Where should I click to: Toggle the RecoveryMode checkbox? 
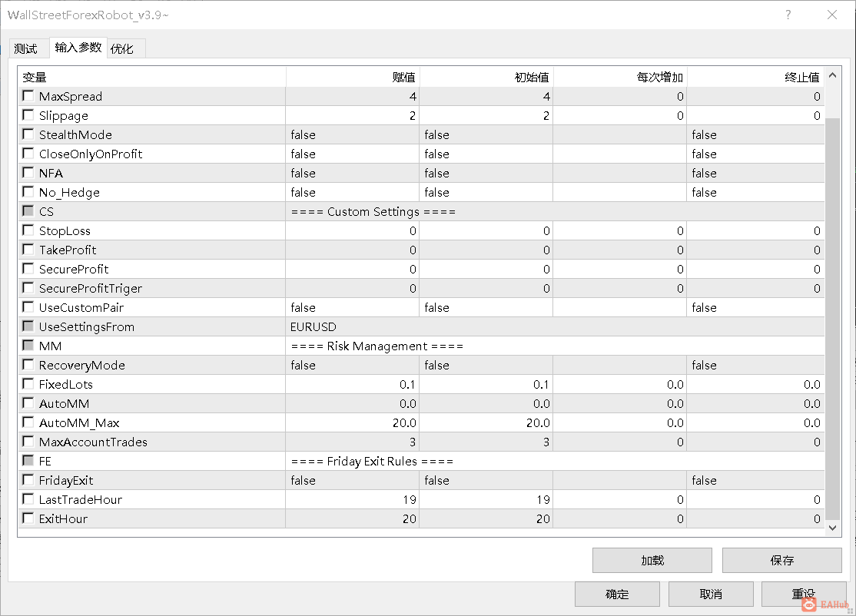point(28,365)
